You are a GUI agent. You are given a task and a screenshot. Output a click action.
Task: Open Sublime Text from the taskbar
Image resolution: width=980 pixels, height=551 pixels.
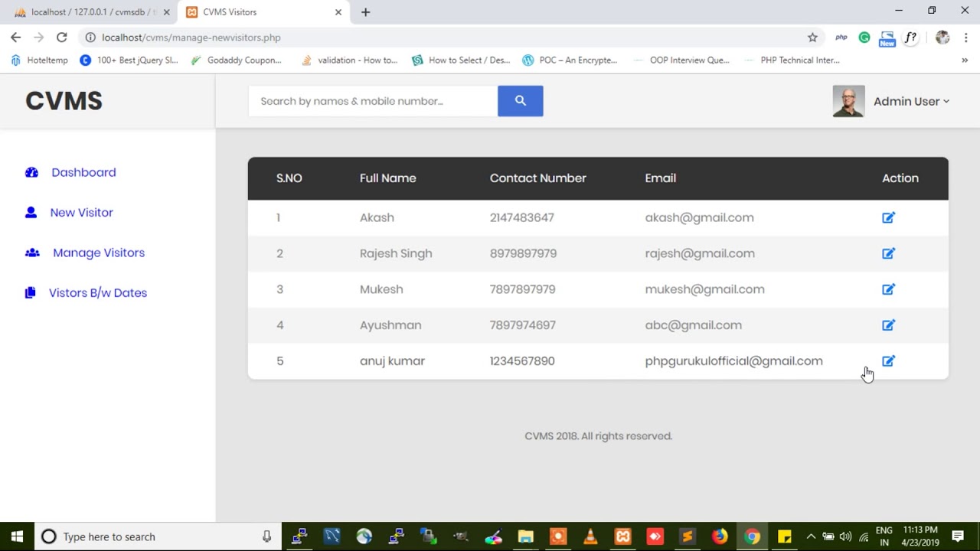pos(687,536)
